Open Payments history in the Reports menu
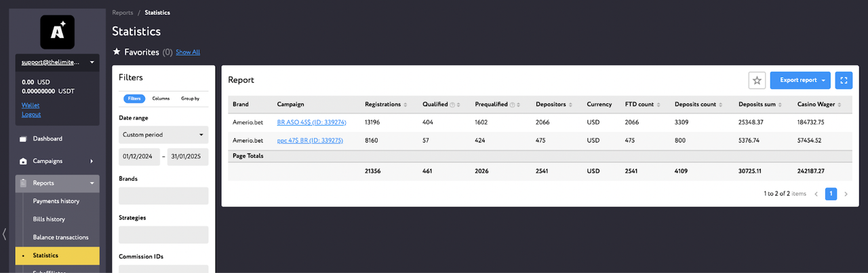The width and height of the screenshot is (868, 273). pos(58,201)
